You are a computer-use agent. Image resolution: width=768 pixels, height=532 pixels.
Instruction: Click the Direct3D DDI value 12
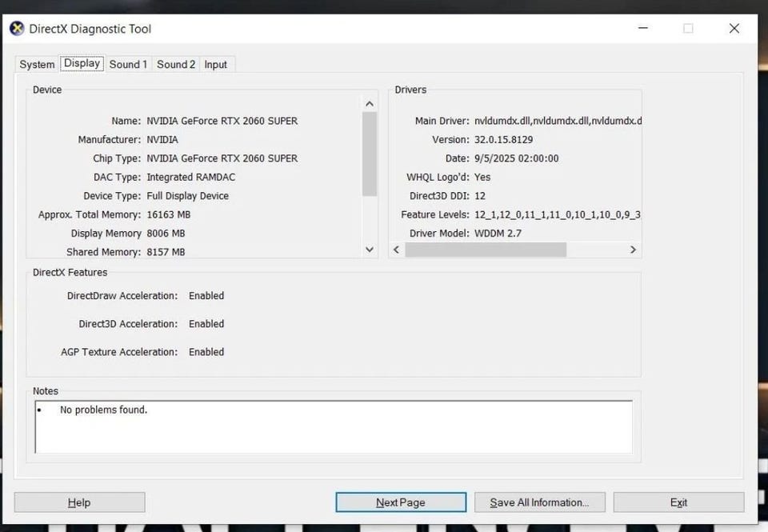point(480,196)
